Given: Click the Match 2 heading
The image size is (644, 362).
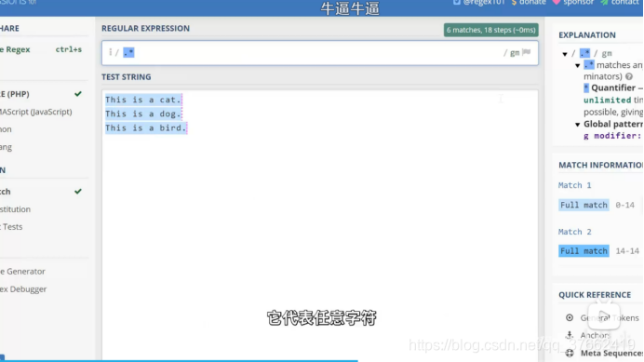Looking at the screenshot, I should tap(574, 232).
